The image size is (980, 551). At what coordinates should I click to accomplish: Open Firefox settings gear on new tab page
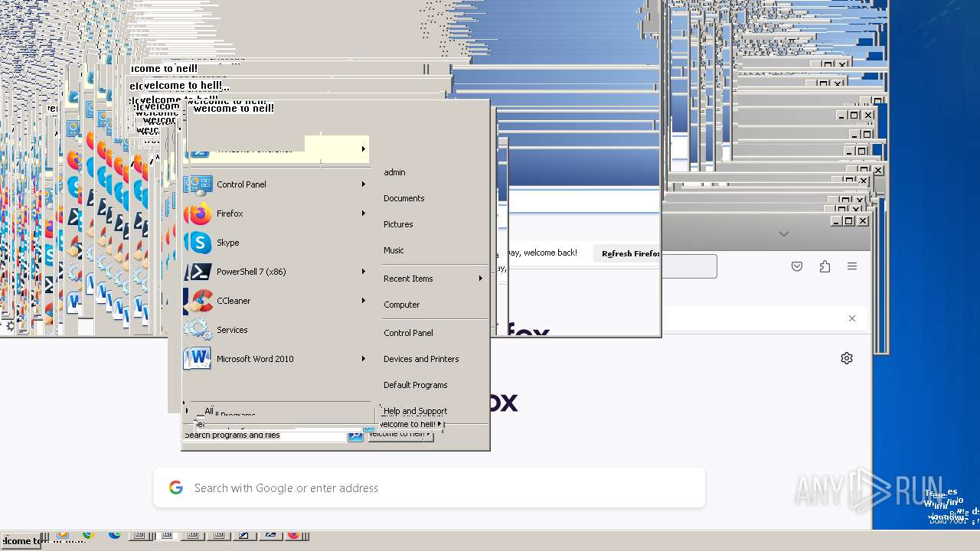tap(847, 358)
